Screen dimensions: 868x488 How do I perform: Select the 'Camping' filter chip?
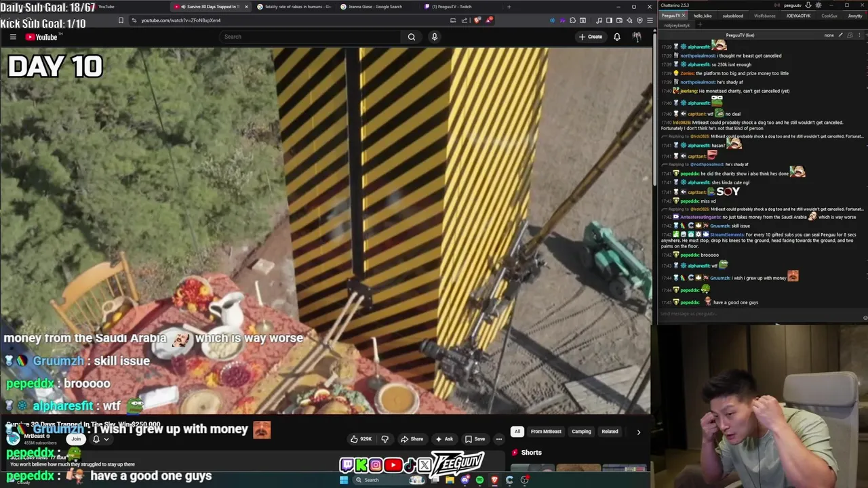tap(581, 432)
